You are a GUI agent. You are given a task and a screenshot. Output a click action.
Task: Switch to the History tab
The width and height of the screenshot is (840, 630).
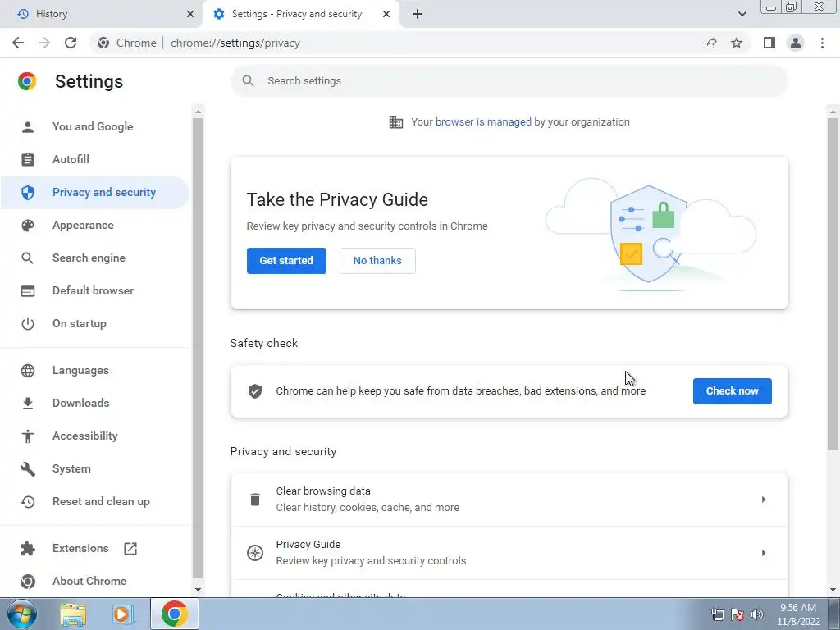tap(102, 14)
